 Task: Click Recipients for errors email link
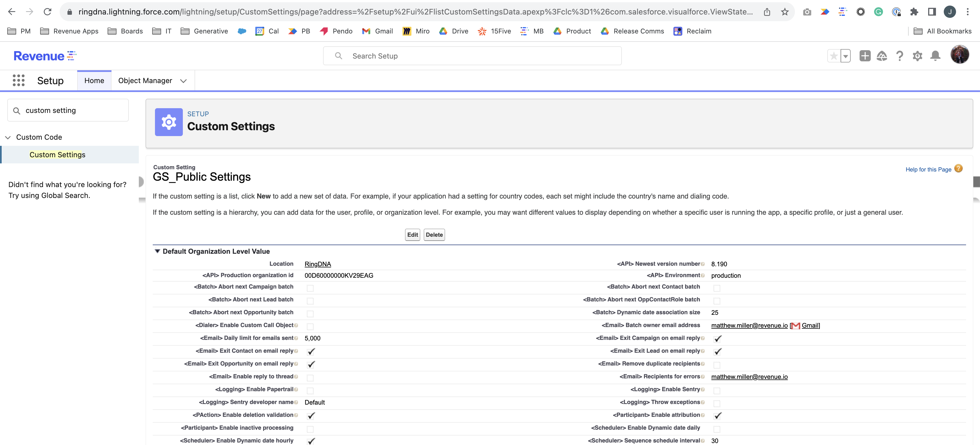(x=749, y=376)
